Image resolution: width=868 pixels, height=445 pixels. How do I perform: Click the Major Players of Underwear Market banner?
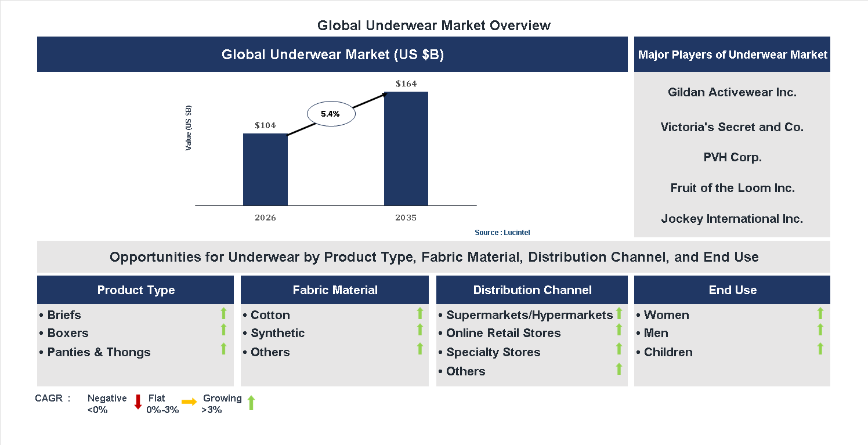point(732,54)
